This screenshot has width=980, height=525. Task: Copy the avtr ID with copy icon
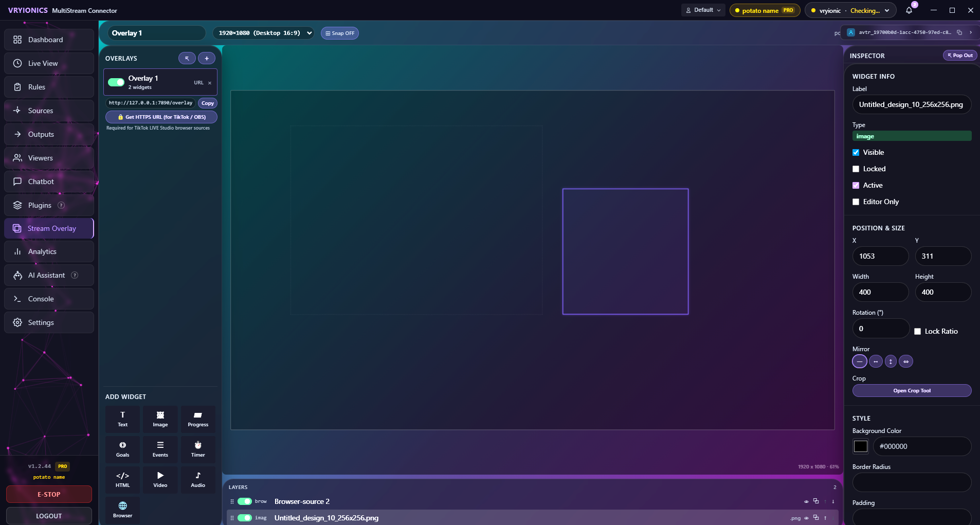click(x=959, y=32)
